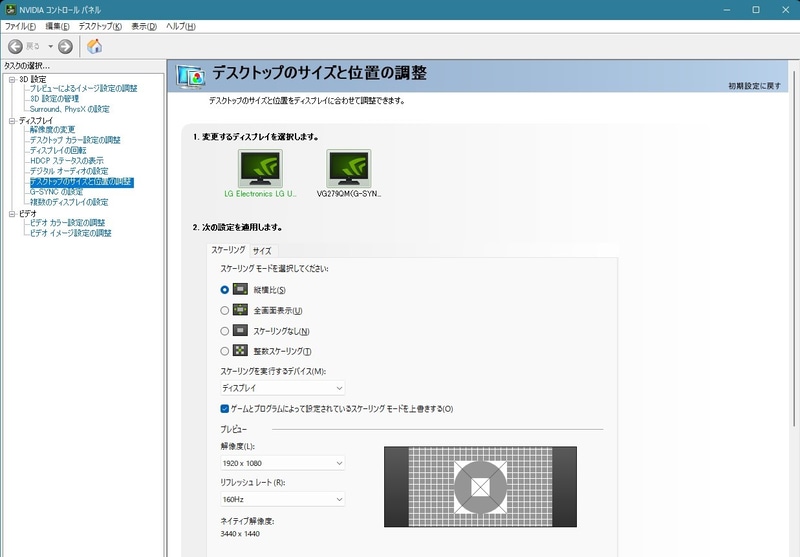Viewport: 800px width, 557px height.
Task: Open 3D 設定の管理 in the tree
Action: coord(55,98)
